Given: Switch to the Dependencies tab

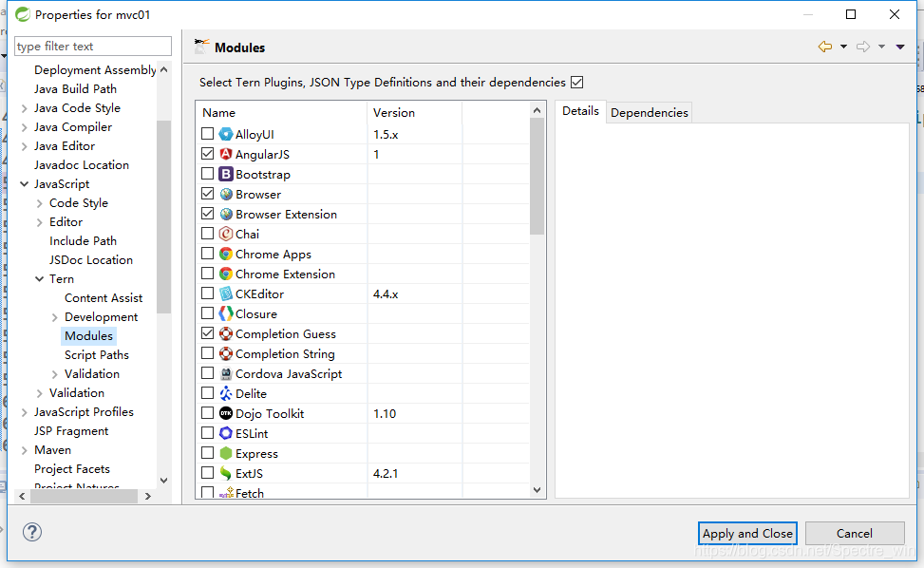Looking at the screenshot, I should tap(650, 112).
